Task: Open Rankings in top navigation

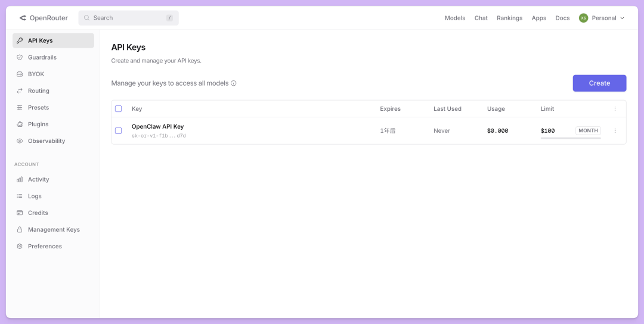Action: point(509,18)
